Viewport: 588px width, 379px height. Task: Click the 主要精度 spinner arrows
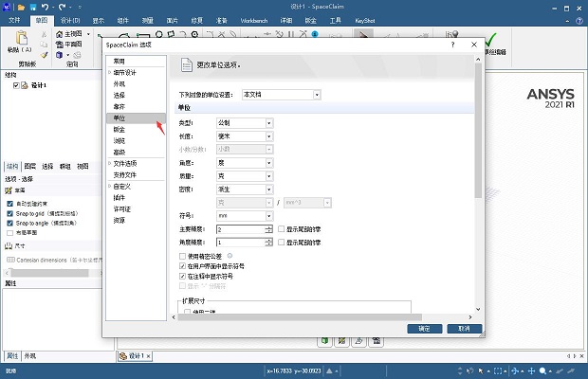[x=269, y=229]
